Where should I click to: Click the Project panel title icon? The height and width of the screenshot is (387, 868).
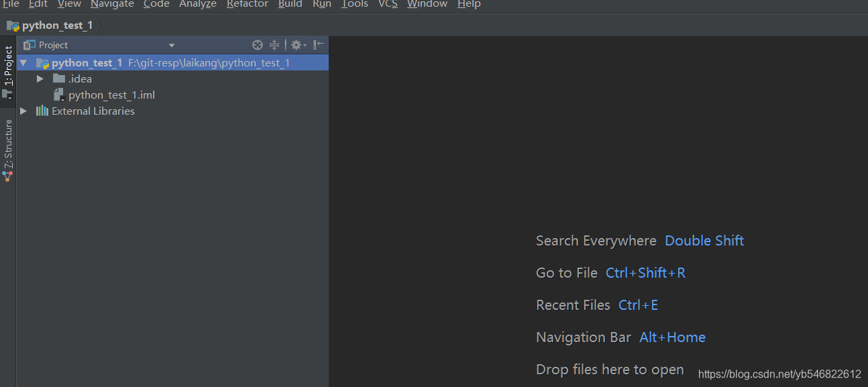pyautogui.click(x=29, y=45)
